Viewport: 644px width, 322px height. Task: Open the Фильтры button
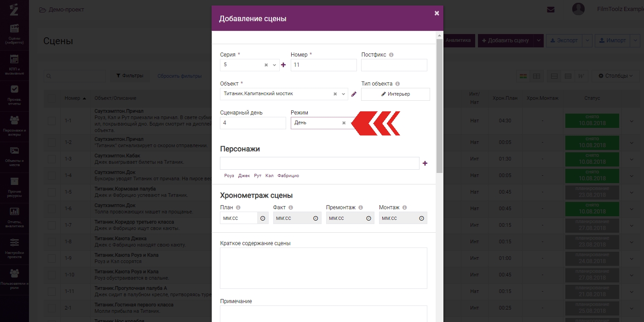(130, 76)
